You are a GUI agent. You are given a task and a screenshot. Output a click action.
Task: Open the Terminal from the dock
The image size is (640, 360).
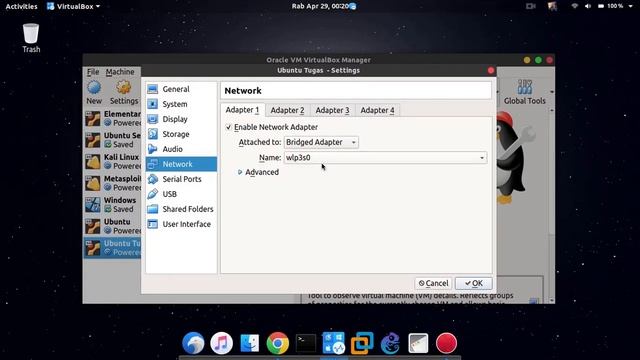click(x=306, y=343)
